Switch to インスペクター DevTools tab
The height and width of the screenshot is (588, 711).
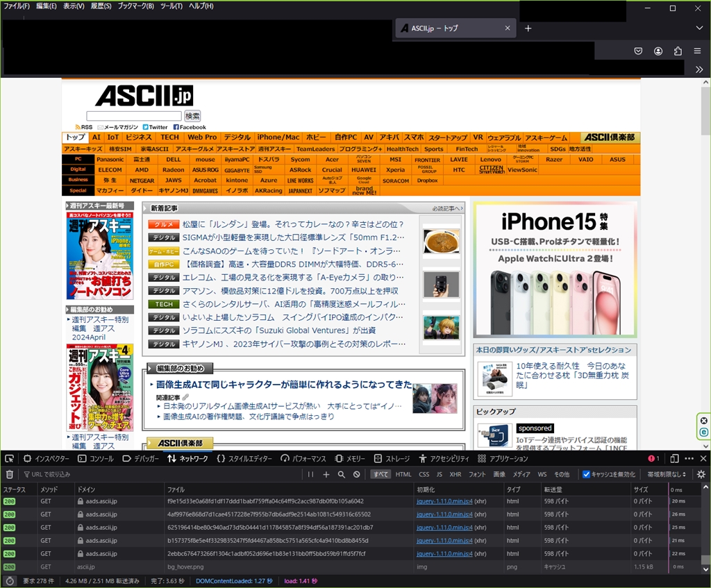coord(47,459)
